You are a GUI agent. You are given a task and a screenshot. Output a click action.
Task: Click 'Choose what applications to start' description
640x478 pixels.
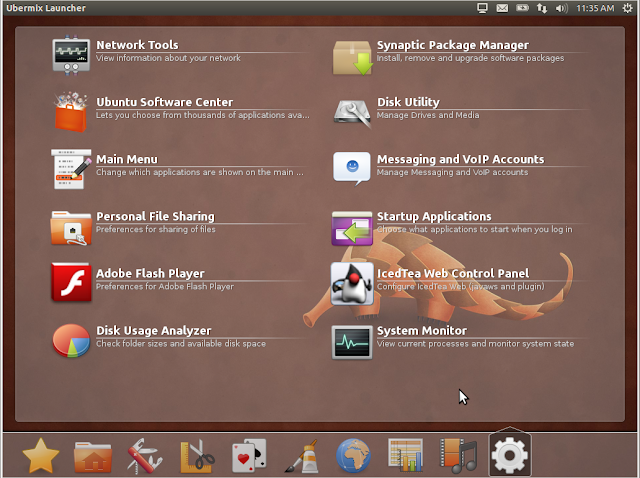click(x=475, y=229)
